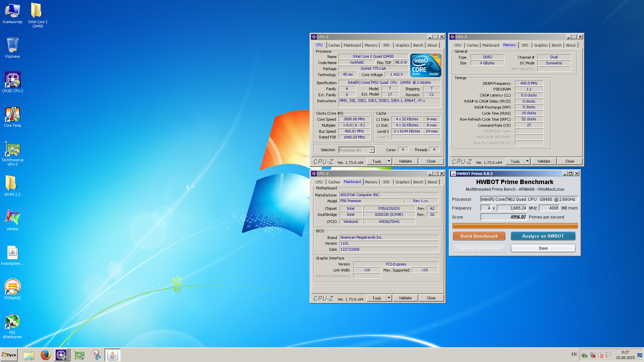This screenshot has height=362, width=644.
Task: Open Mainboard tab in top-left CPU-Z
Action: 352,45
